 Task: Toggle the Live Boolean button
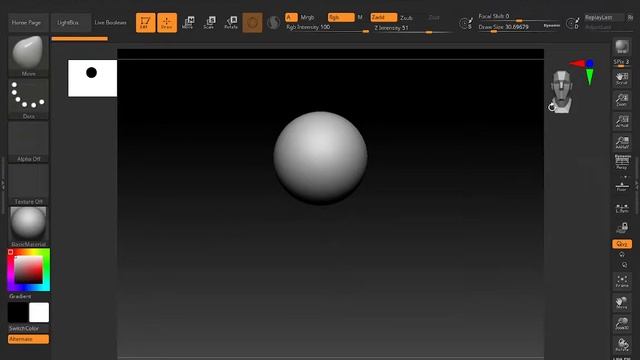pos(111,22)
